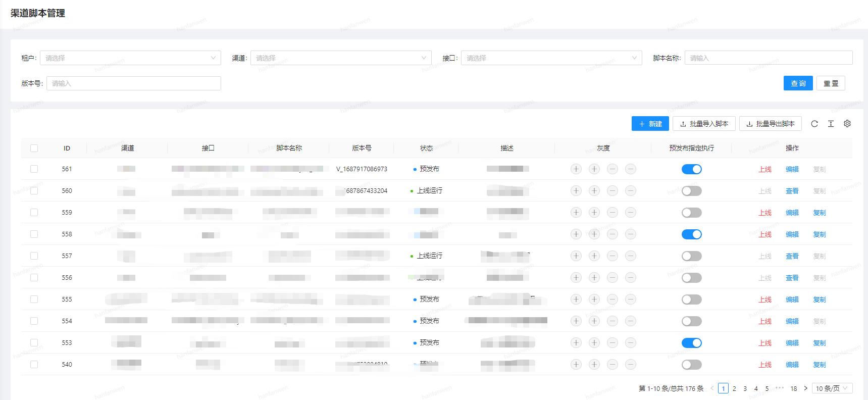
Task: Click the first gray-scale plus icon in row 540
Action: coord(576,365)
